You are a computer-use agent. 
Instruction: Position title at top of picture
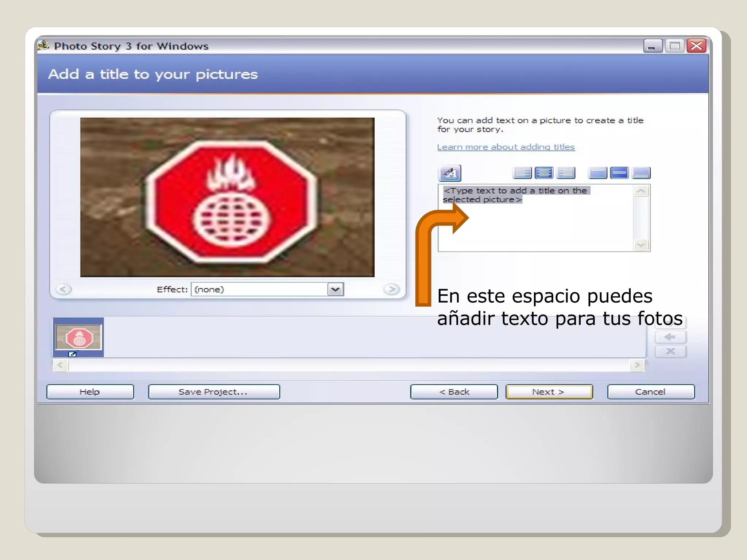597,173
